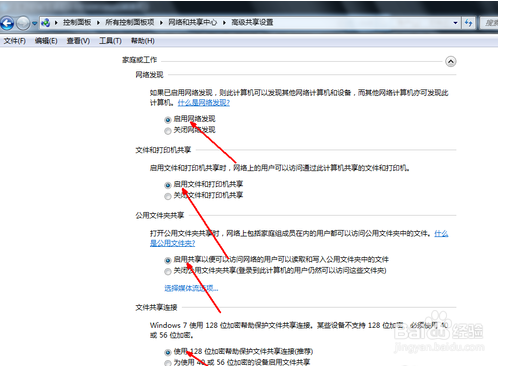Click the network icon in address bar
The height and width of the screenshot is (366, 515).
coord(45,23)
